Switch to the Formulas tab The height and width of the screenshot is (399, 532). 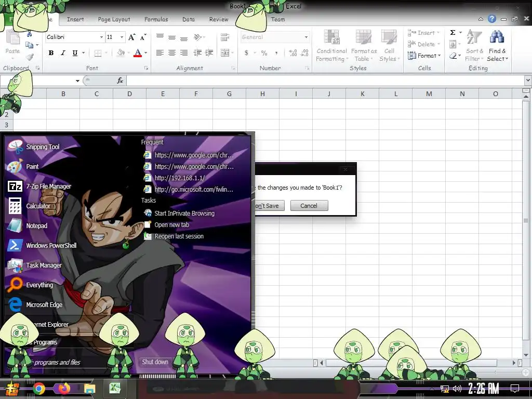(x=156, y=19)
